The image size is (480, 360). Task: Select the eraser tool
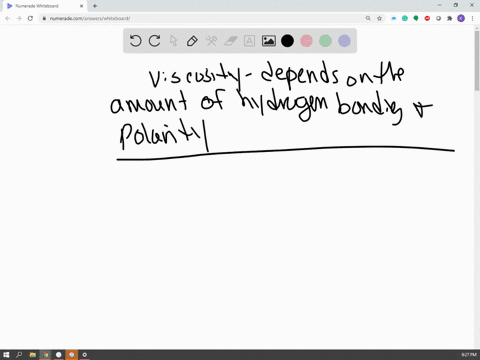[x=230, y=41]
